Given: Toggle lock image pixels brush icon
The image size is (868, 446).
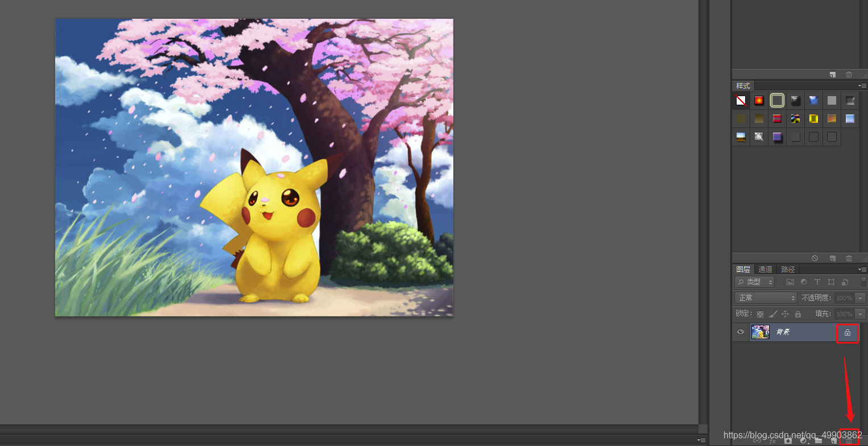Looking at the screenshot, I should 772,313.
